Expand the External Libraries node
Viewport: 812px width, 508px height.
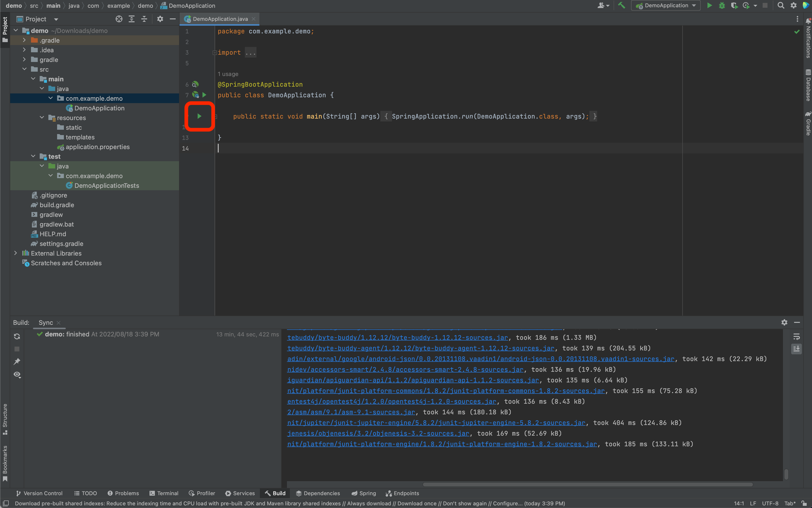tap(15, 253)
